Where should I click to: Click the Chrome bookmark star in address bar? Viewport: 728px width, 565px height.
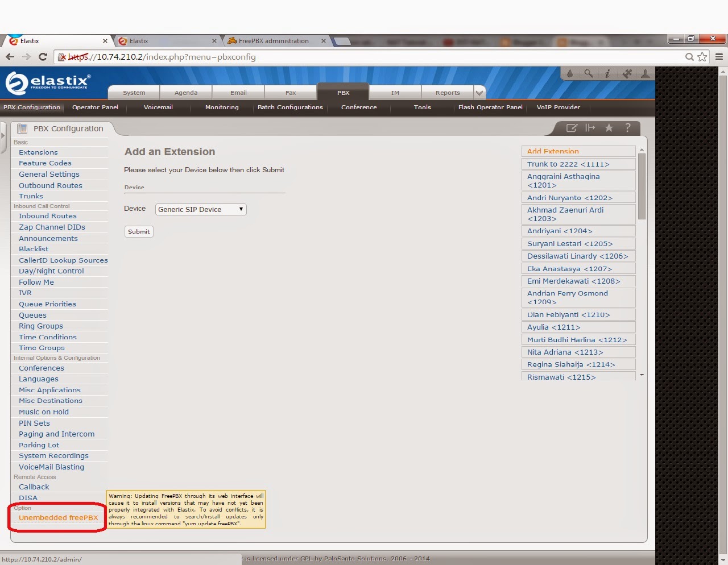click(x=702, y=57)
